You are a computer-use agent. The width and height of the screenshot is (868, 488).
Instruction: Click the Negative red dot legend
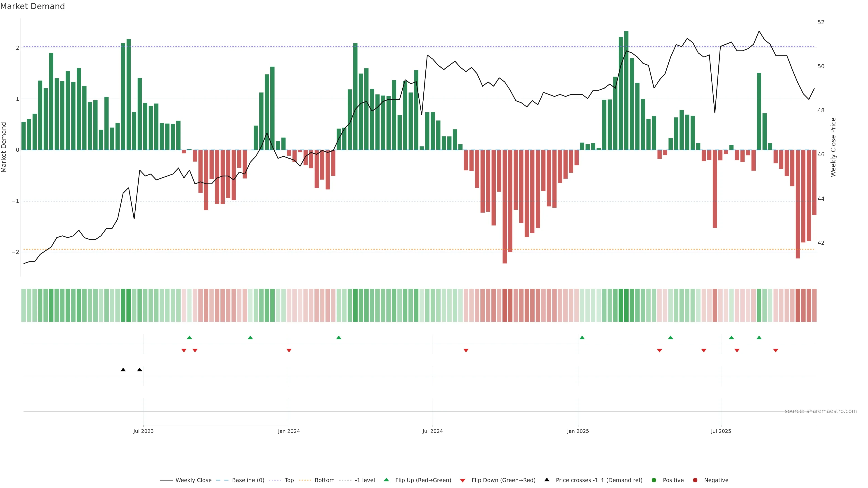click(x=695, y=480)
